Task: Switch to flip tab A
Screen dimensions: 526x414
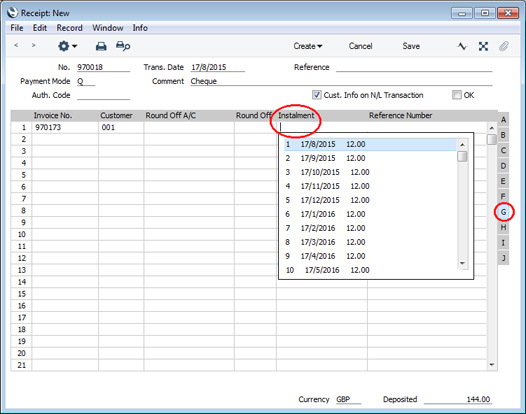Action: point(503,120)
